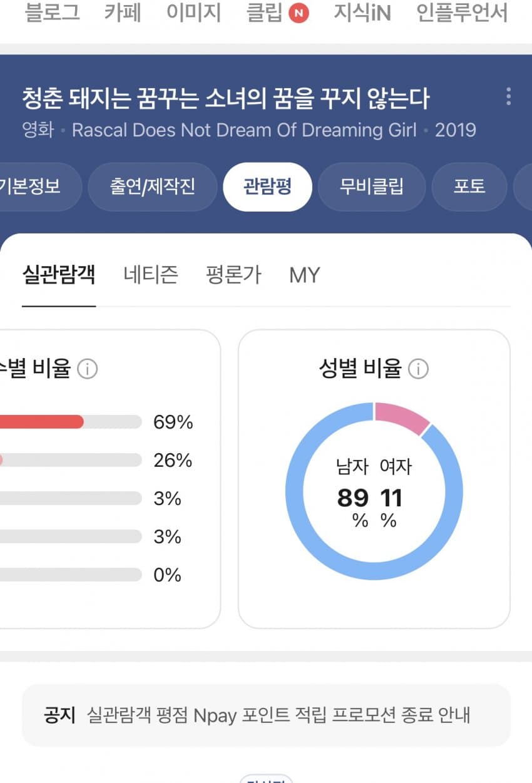This screenshot has height=783, width=532.
Task: Open the three-dot more options menu
Action: pos(508,96)
